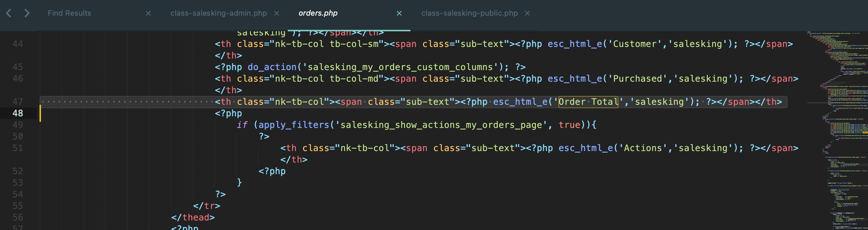This screenshot has width=868, height=230.
Task: Click the <?php tag on line 52
Action: click(x=272, y=171)
